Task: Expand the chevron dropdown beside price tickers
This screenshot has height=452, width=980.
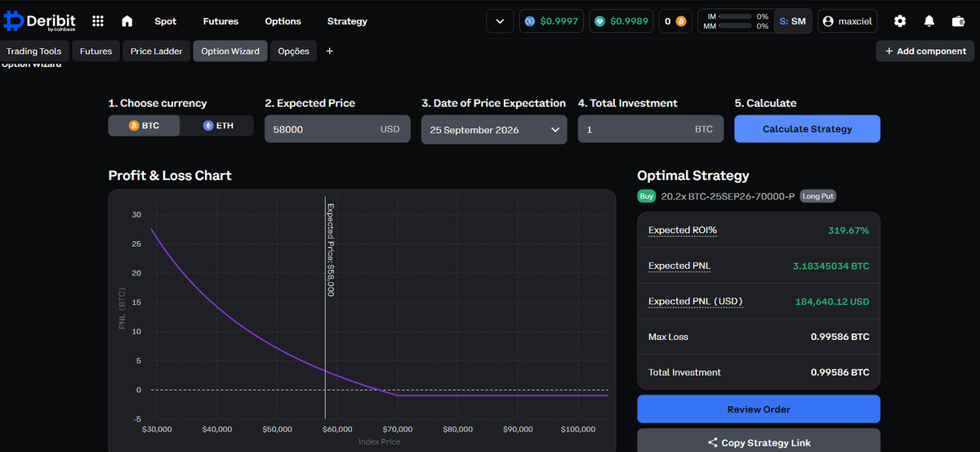Action: (x=500, y=21)
